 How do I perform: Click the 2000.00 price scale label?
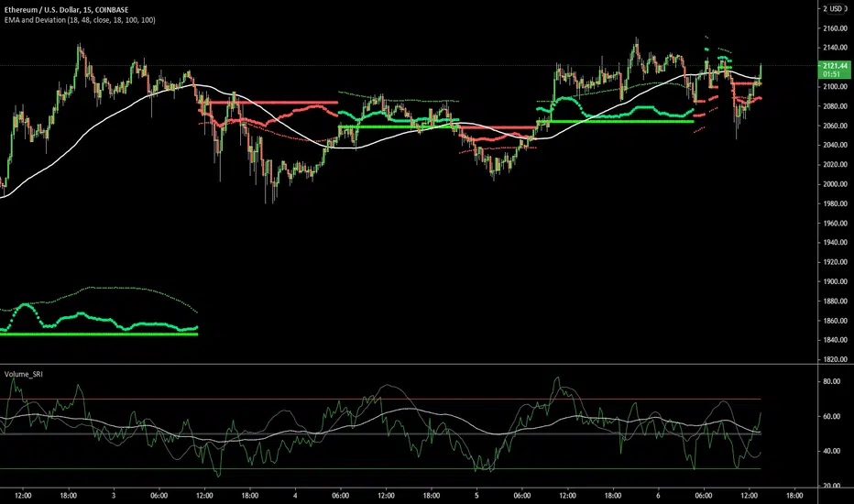[836, 184]
